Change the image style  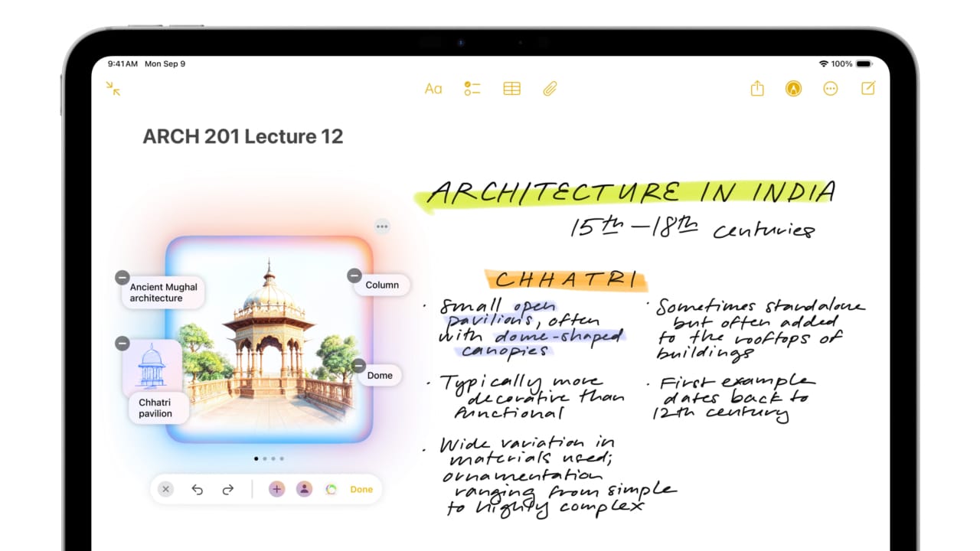pyautogui.click(x=331, y=489)
